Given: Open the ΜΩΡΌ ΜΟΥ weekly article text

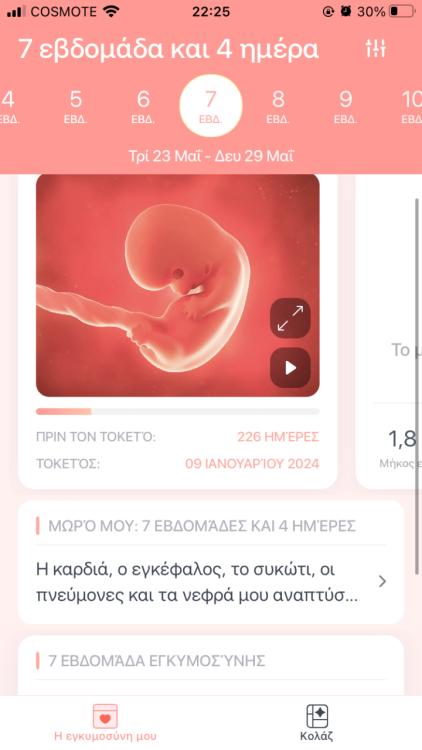Looking at the screenshot, I should coord(197,583).
